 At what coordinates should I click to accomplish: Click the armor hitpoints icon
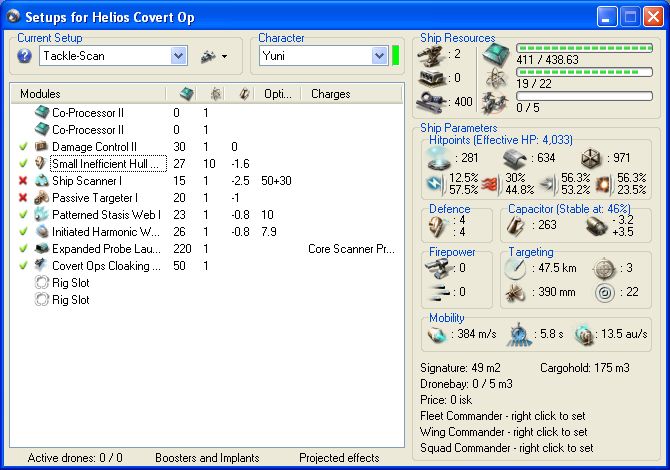pos(514,159)
